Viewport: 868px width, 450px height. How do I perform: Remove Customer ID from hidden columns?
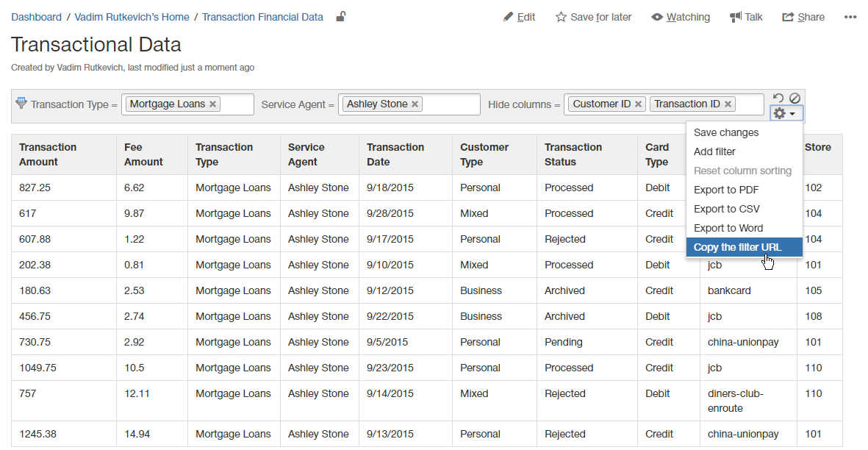tap(638, 104)
